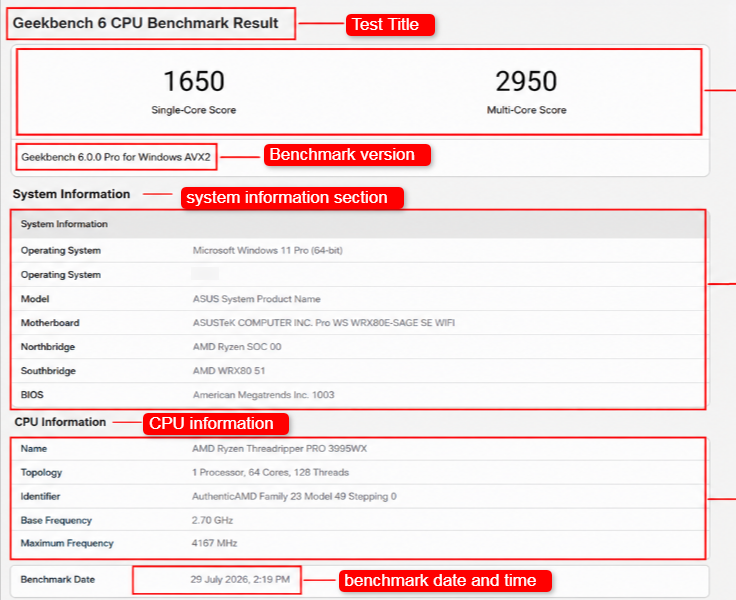Click "Operating System" label beside Windows 11 Pro
This screenshot has width=736, height=600.
[x=61, y=250]
